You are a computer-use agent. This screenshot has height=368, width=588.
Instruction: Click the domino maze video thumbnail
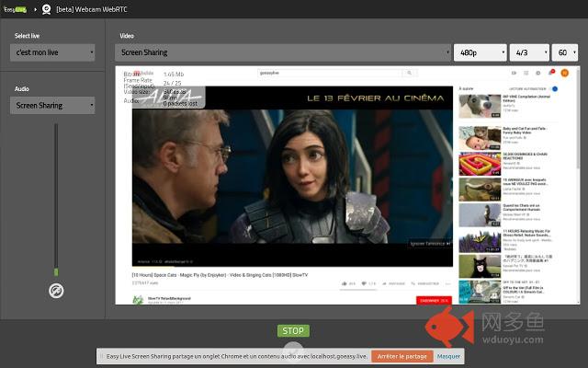(480, 164)
